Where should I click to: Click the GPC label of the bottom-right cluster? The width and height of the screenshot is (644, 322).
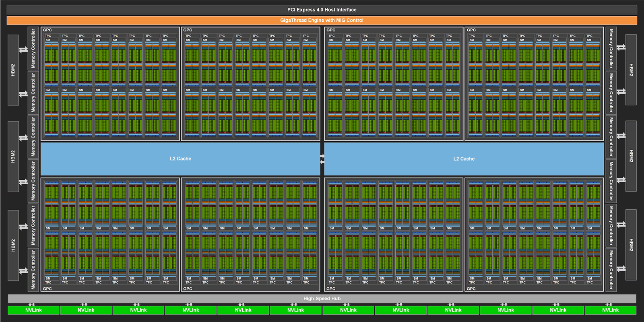pyautogui.click(x=471, y=289)
